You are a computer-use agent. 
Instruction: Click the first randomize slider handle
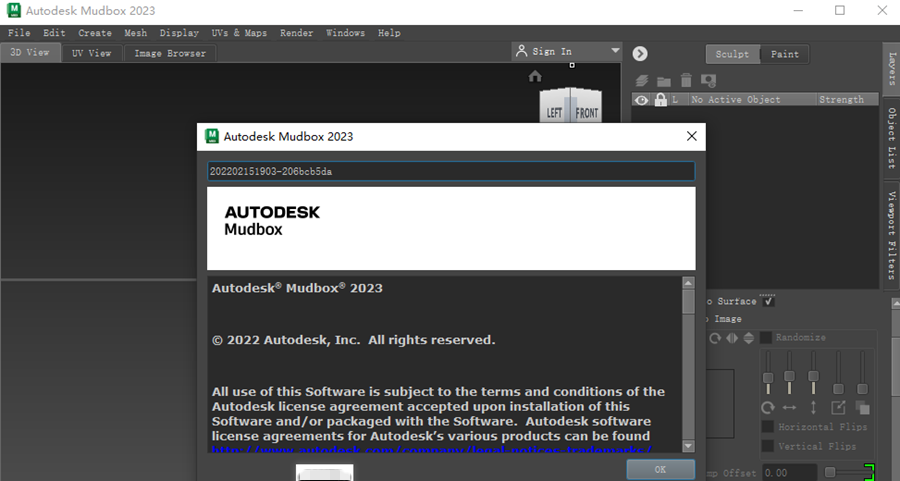pyautogui.click(x=768, y=378)
